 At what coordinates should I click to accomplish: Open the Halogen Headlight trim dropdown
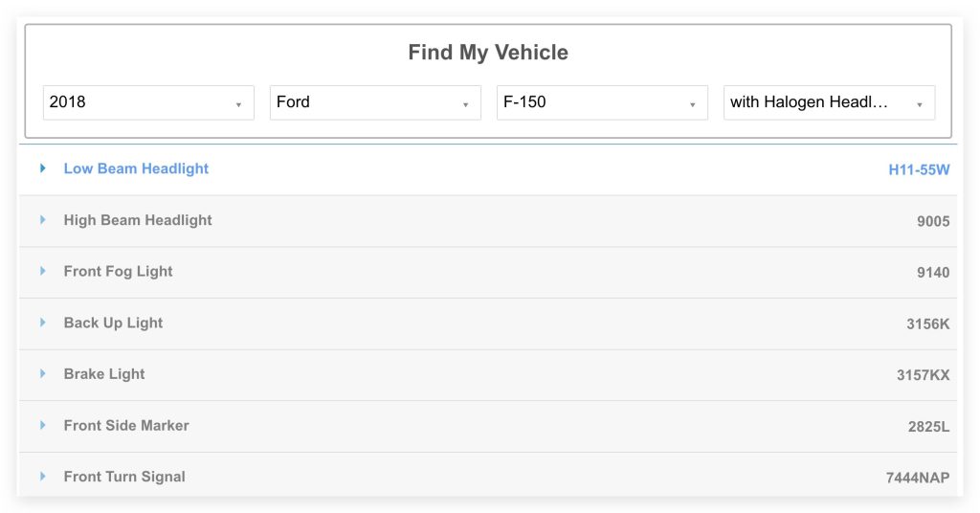point(829,102)
